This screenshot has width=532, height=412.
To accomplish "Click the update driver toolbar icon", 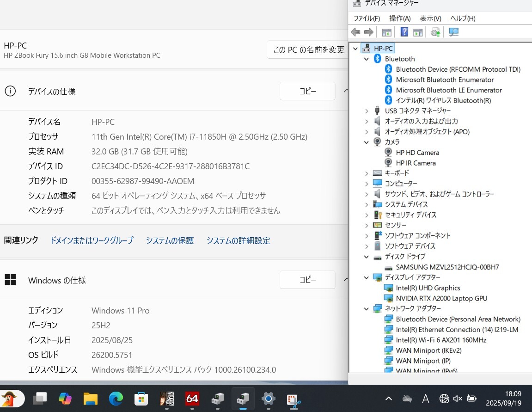I will (435, 32).
